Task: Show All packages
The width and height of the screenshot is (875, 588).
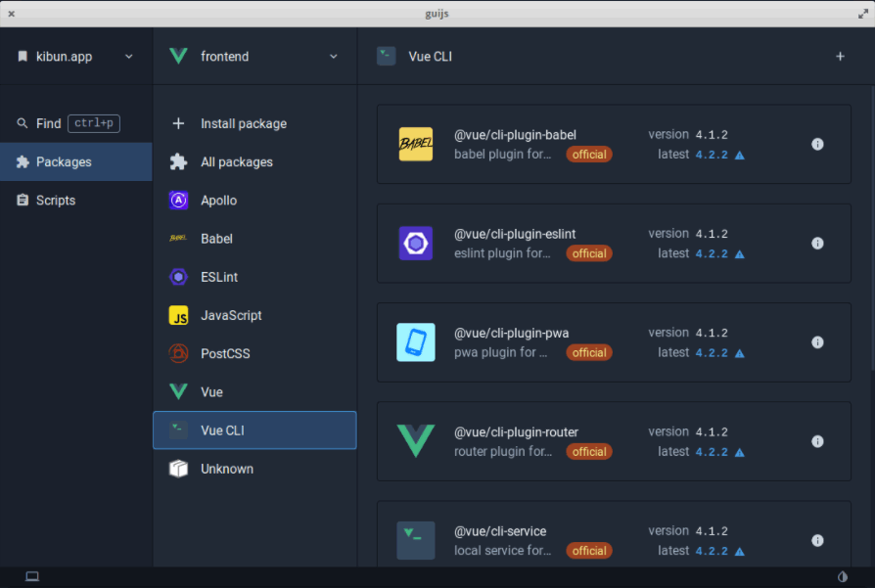Action: tap(237, 162)
